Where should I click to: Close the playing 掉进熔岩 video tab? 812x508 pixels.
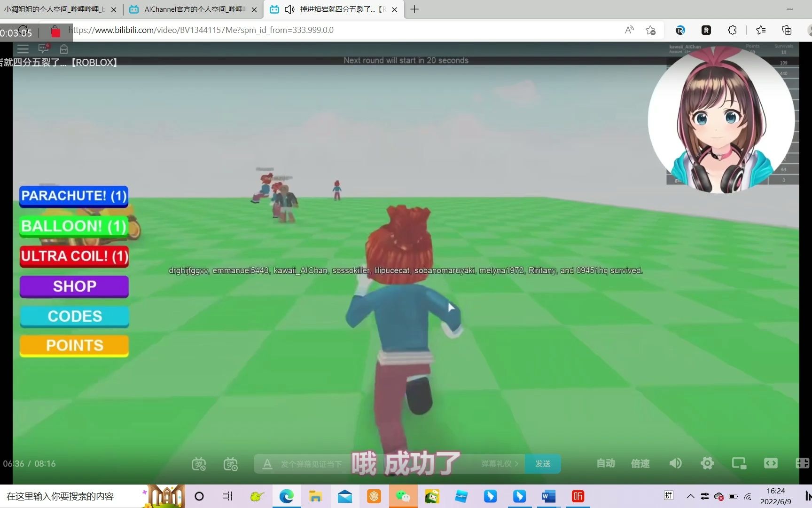coord(394,9)
